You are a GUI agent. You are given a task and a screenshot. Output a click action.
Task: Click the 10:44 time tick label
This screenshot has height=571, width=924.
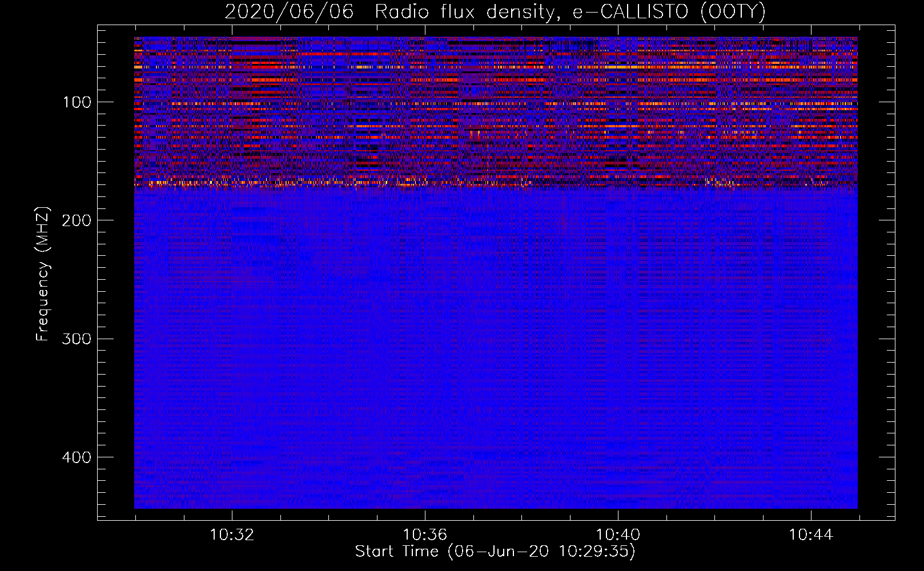pos(811,535)
